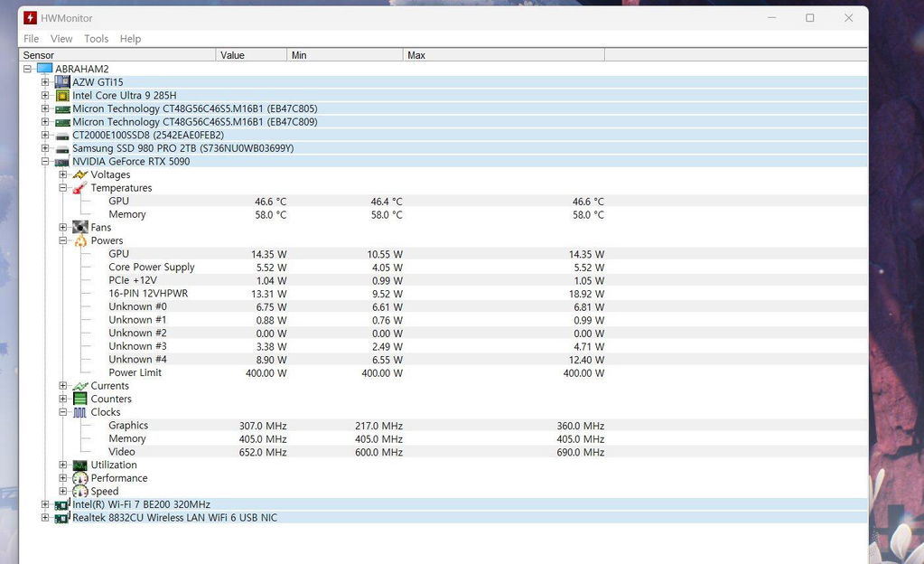Expand the Currents section
Image resolution: width=924 pixels, height=564 pixels.
[x=63, y=386]
